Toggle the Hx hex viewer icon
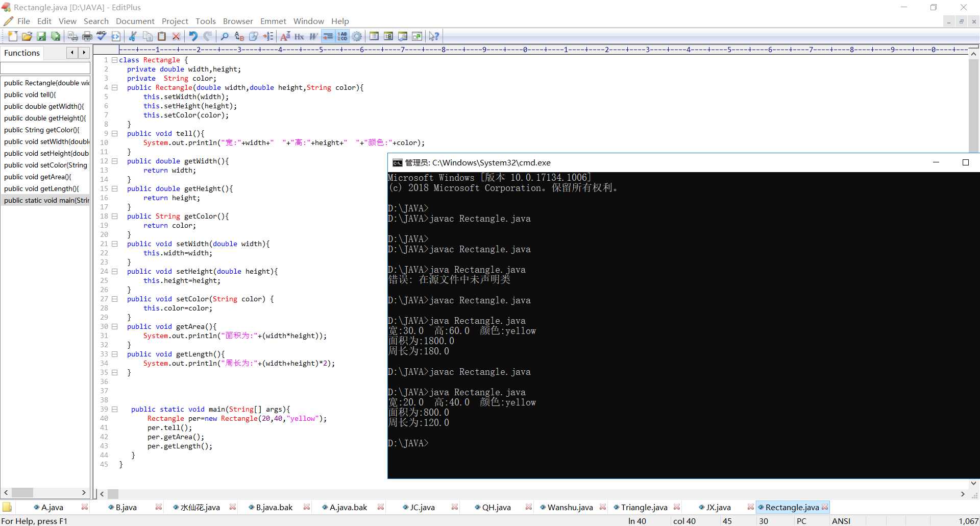This screenshot has height=526, width=980. tap(299, 36)
